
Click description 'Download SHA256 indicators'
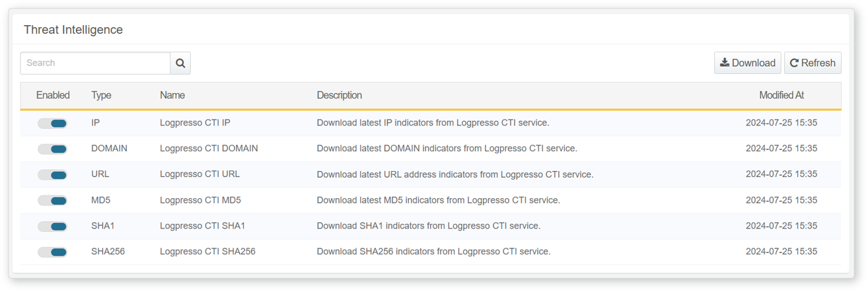pyautogui.click(x=433, y=252)
